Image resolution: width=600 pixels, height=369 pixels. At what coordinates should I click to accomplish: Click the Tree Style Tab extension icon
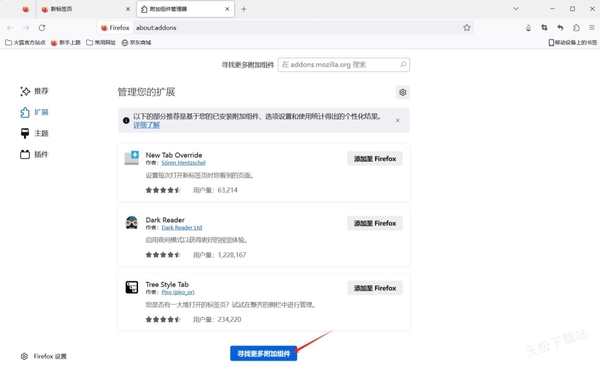132,287
